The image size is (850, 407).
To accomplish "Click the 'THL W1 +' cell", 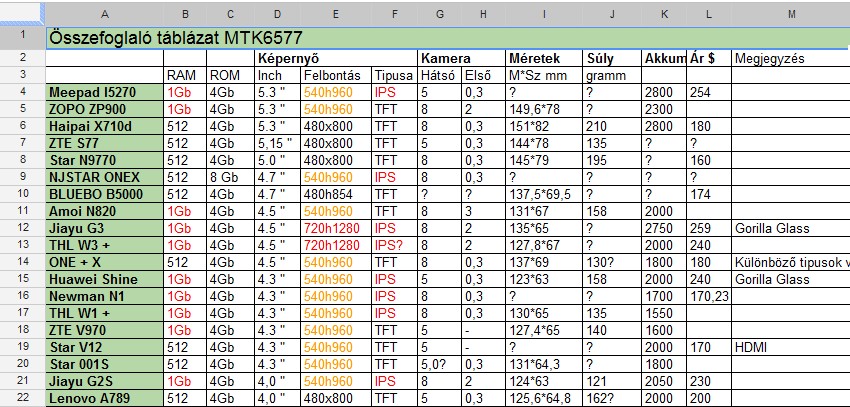I will pos(105,313).
